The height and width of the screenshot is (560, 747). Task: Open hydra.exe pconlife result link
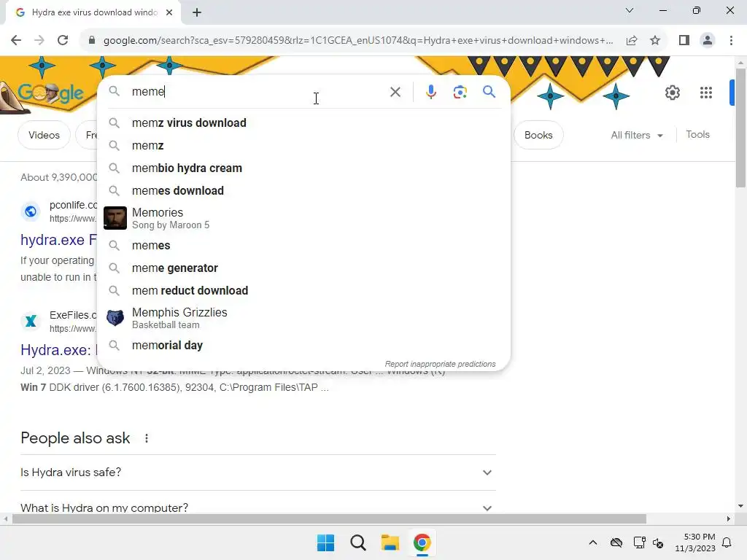58,240
